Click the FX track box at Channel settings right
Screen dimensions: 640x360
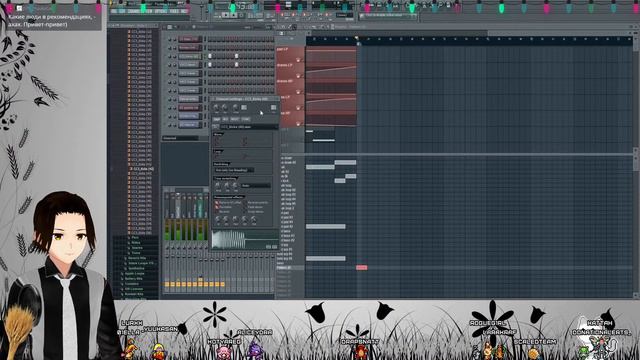273,107
